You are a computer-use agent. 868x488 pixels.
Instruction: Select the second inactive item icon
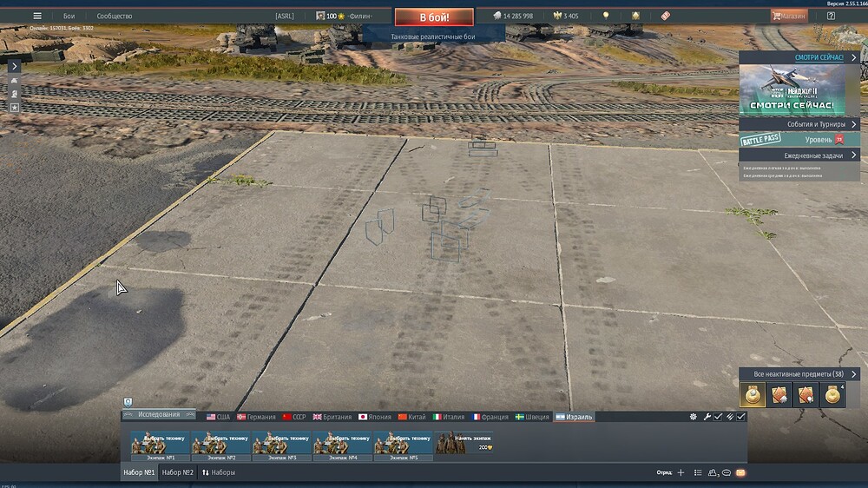[779, 395]
